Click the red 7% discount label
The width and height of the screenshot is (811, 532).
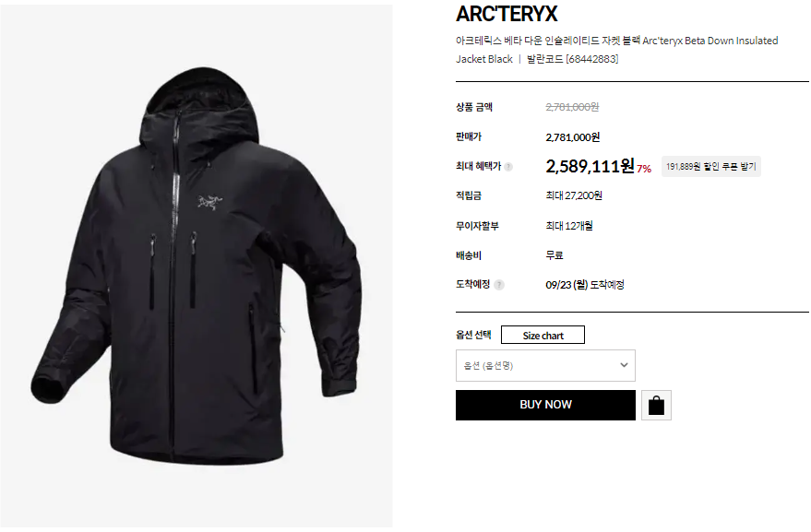[x=643, y=169]
